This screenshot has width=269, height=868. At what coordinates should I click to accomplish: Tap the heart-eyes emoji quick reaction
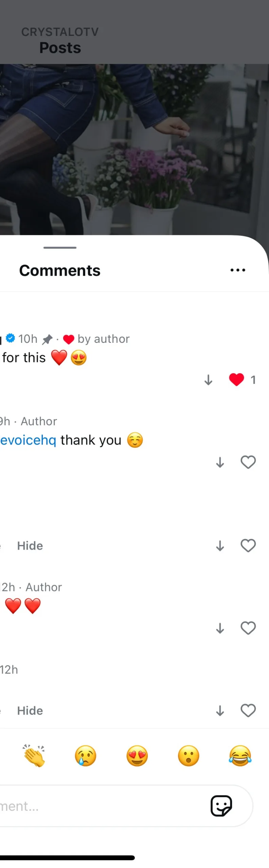[137, 756]
